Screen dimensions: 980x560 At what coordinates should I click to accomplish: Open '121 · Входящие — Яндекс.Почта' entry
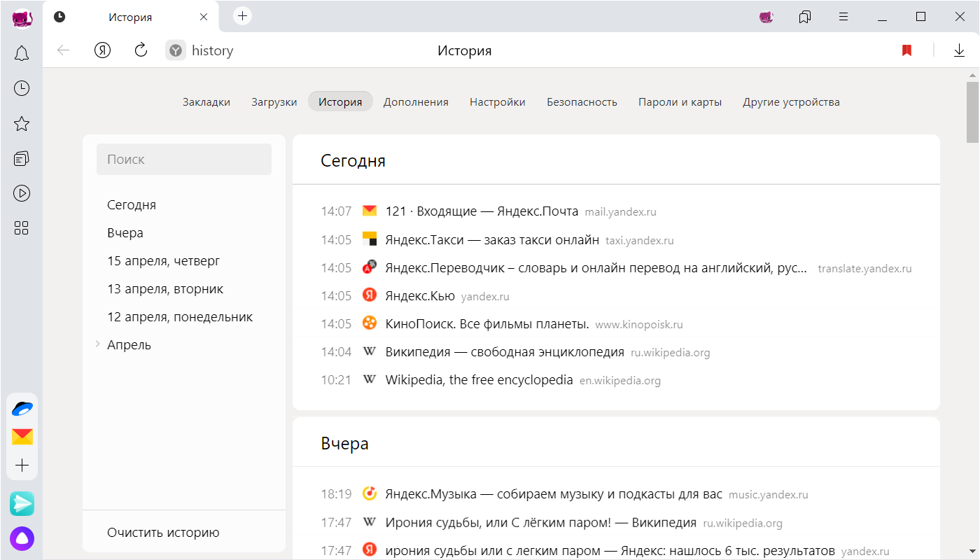(x=482, y=211)
